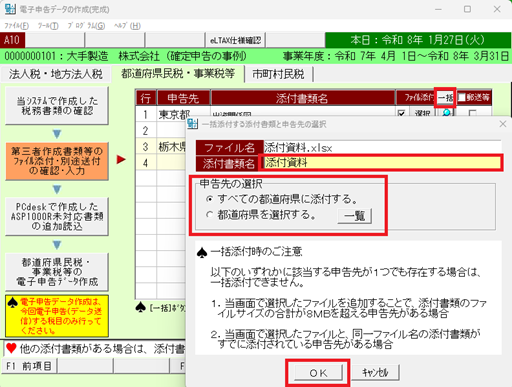
Task: Open the ツール(T) menu
Action: tap(48, 26)
